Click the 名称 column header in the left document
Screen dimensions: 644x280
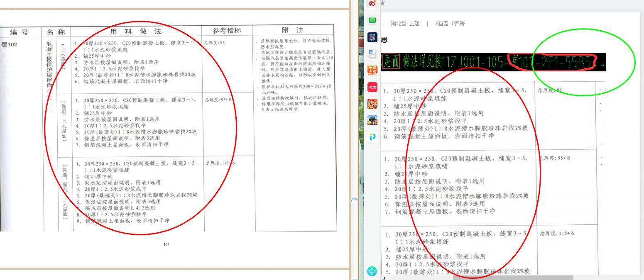pyautogui.click(x=56, y=32)
